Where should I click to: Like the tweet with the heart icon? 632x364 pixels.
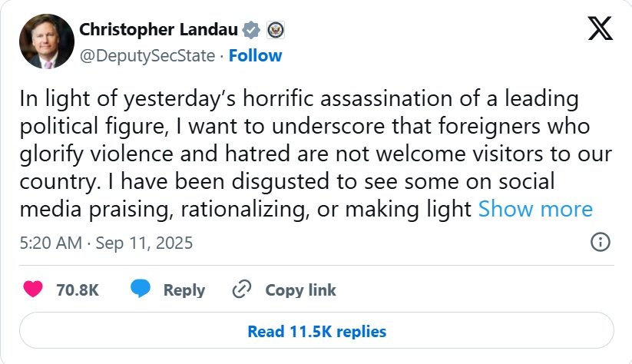click(33, 290)
